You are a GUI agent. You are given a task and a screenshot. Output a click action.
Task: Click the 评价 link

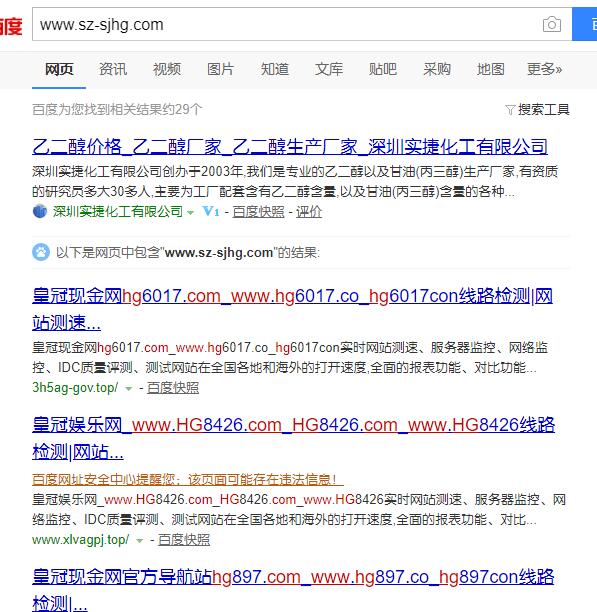tap(309, 212)
